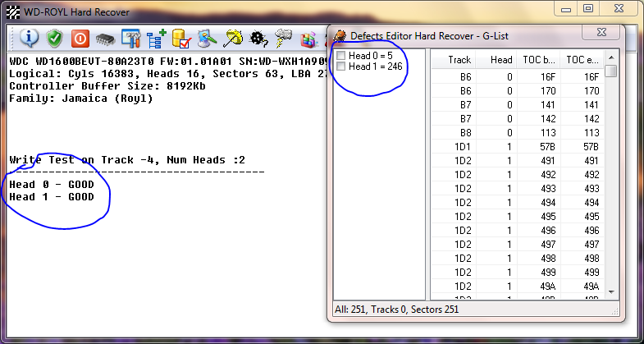Screen dimensions: 644x344
Task: Sort by the TOC b... column header
Action: (x=538, y=60)
